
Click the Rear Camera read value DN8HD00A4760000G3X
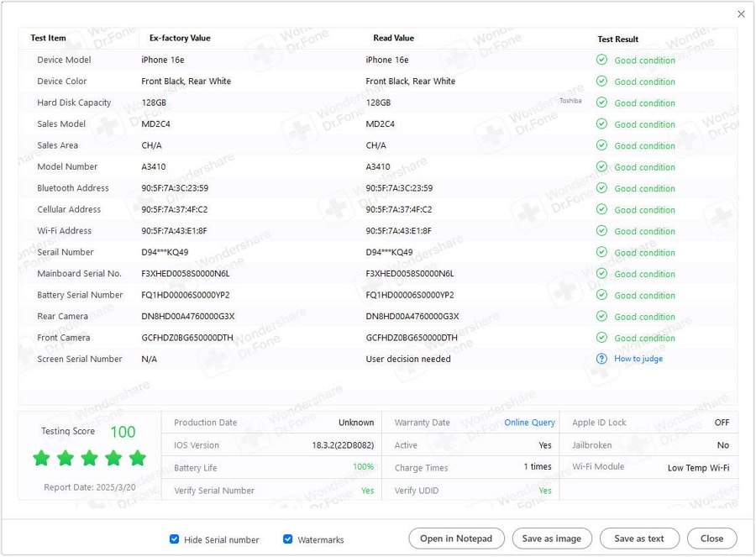412,317
